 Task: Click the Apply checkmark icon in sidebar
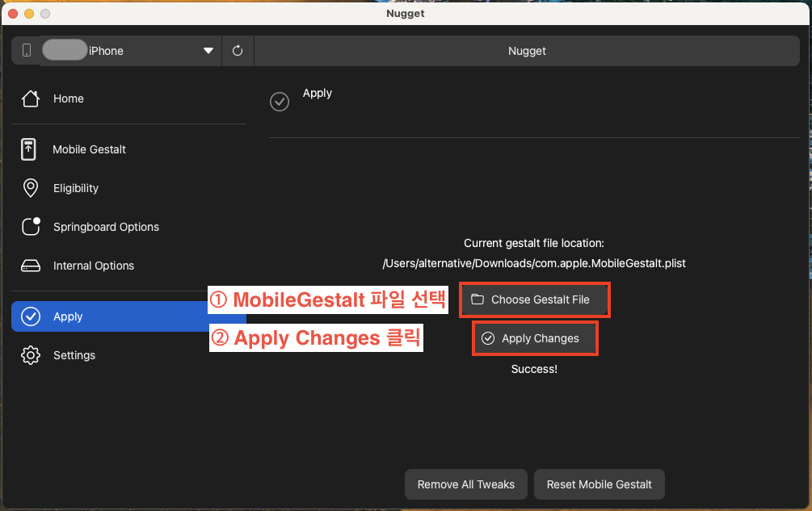[30, 316]
